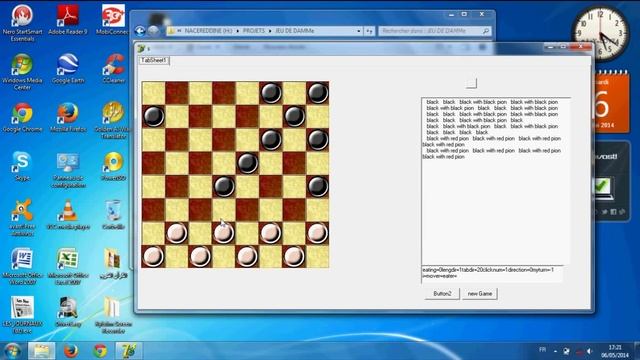Open Nero StartSmart Essentials desktop shortcut
The height and width of the screenshot is (360, 640).
coord(22,22)
